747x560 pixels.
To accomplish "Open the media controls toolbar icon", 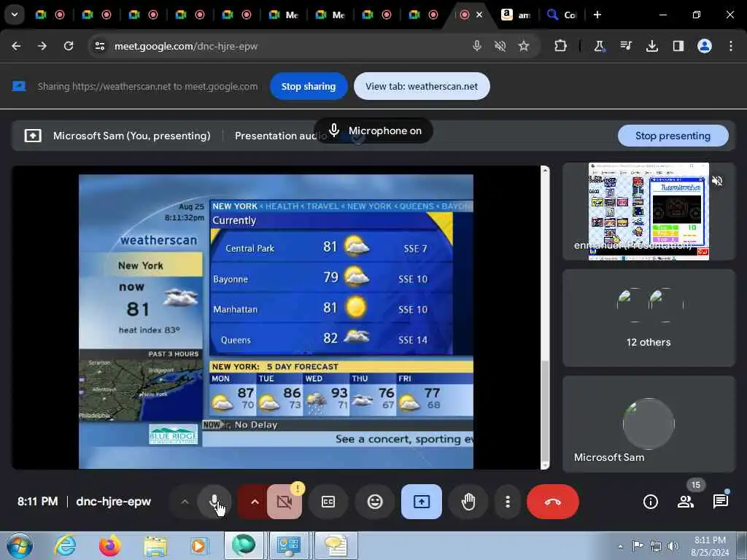I will point(625,46).
